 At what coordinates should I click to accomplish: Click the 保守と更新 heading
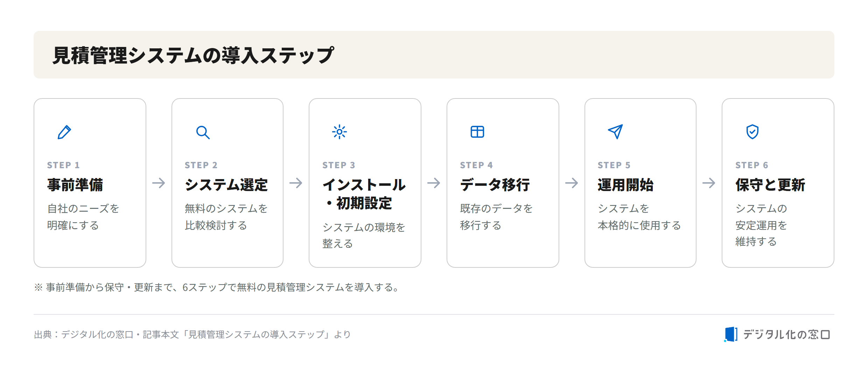tap(770, 185)
